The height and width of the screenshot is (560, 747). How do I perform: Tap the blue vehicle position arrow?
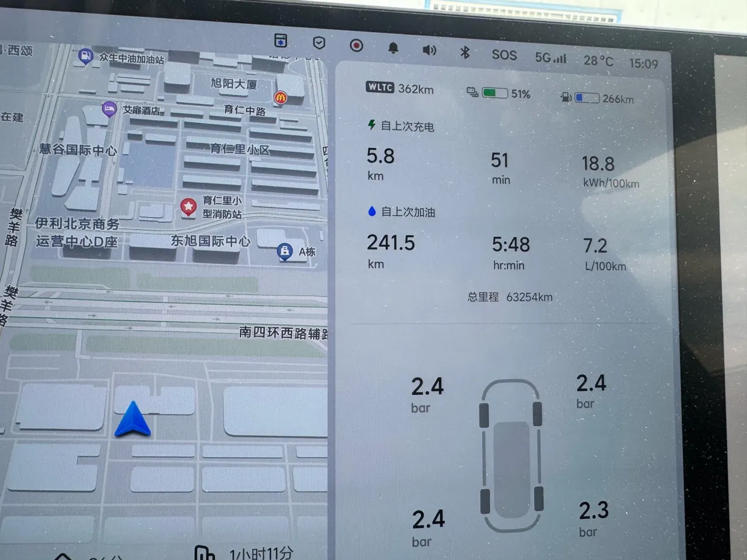[133, 419]
